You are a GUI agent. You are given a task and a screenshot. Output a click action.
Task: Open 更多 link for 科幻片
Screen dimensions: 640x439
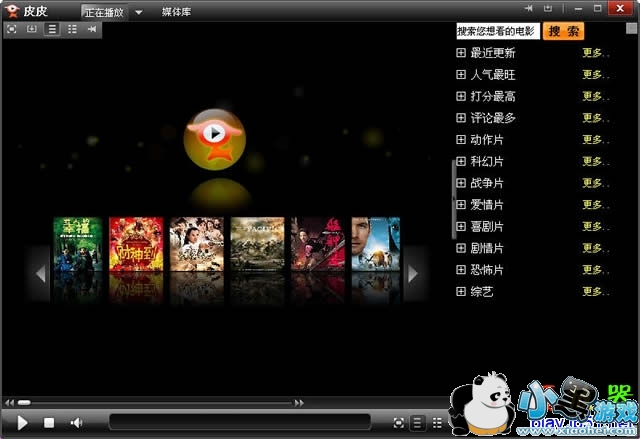(x=595, y=161)
